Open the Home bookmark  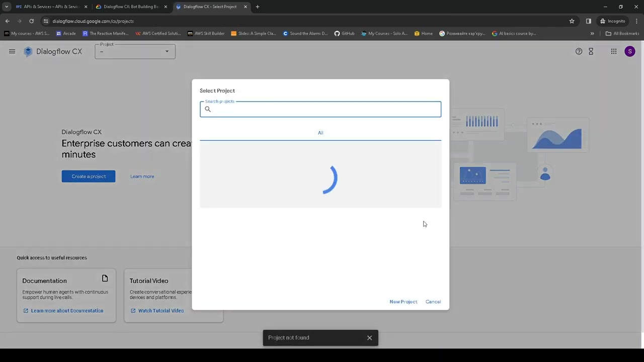pyautogui.click(x=424, y=34)
